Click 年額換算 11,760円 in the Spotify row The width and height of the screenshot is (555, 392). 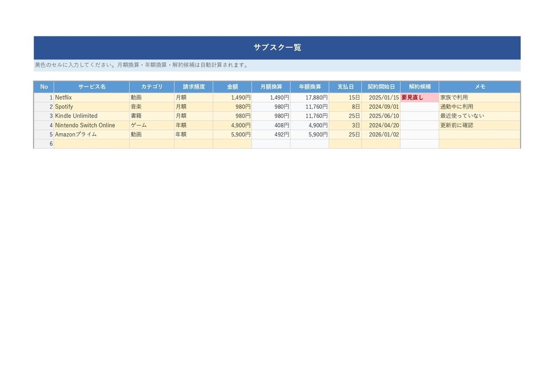[x=309, y=107]
